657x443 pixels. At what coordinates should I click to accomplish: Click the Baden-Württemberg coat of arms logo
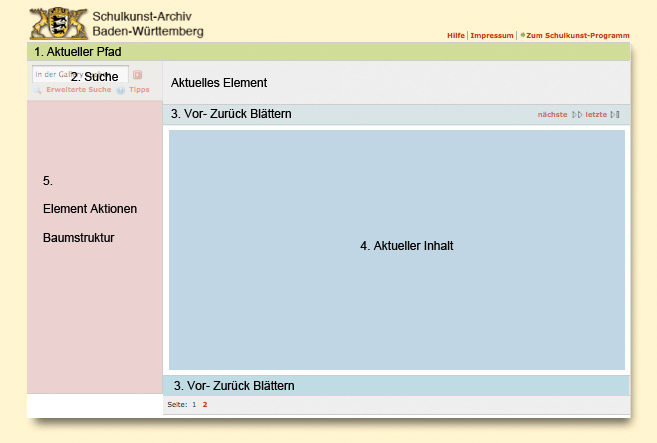pyautogui.click(x=58, y=23)
